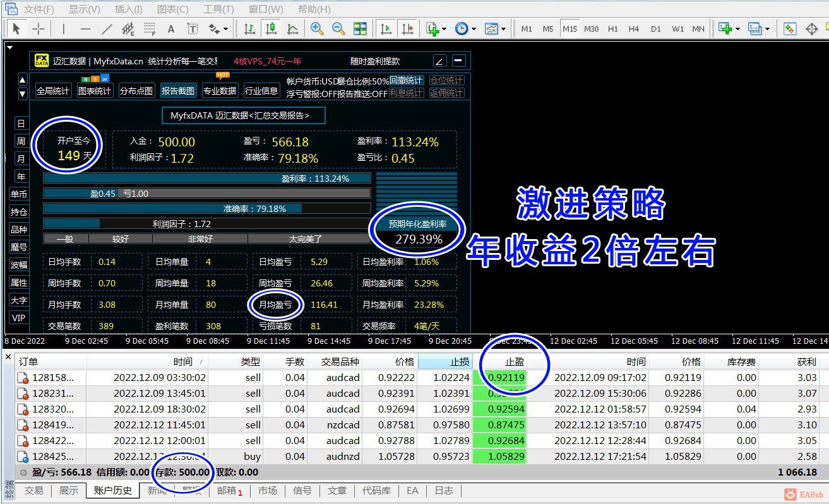
Task: Activate the crosshair tool
Action: point(38,28)
